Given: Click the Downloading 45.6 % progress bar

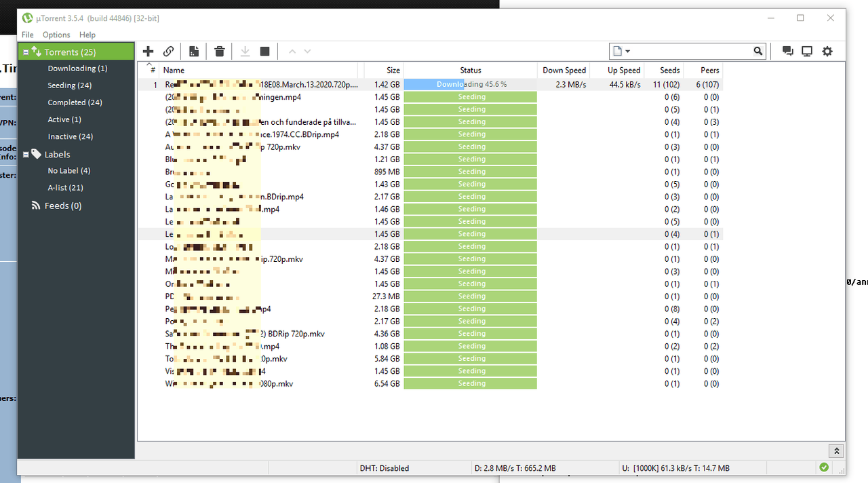Looking at the screenshot, I should [x=470, y=85].
